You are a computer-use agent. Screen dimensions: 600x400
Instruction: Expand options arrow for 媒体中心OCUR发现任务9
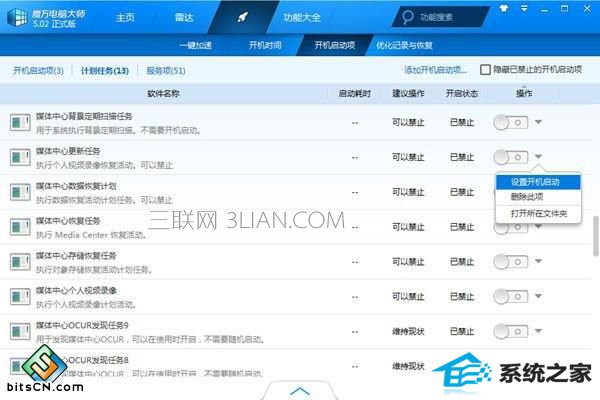point(538,331)
